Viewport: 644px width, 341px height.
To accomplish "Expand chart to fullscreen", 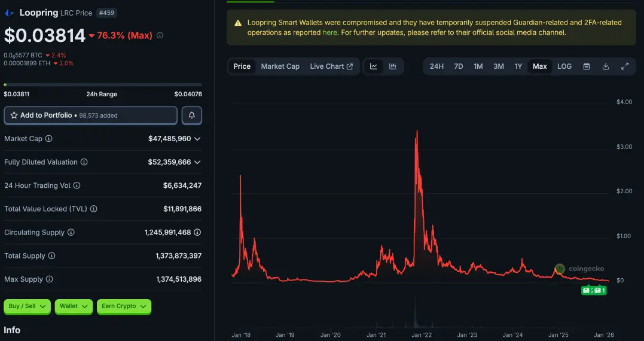I will pos(625,66).
